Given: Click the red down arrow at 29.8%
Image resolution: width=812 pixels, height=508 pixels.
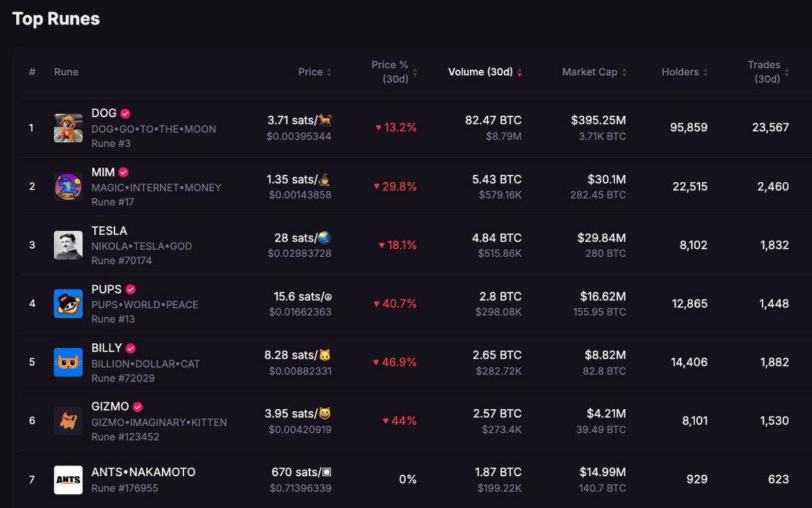Looking at the screenshot, I should [377, 186].
